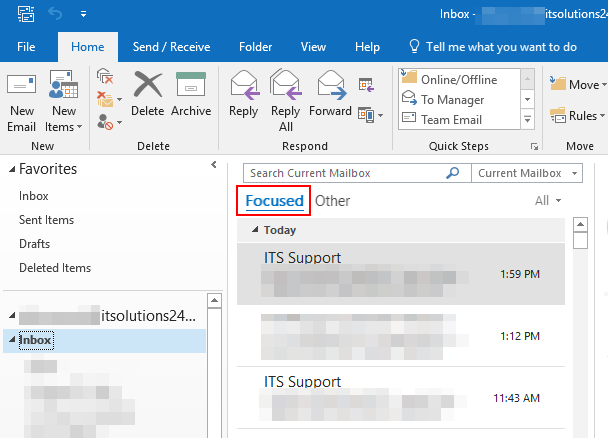Select the To Manager quick step

452,100
